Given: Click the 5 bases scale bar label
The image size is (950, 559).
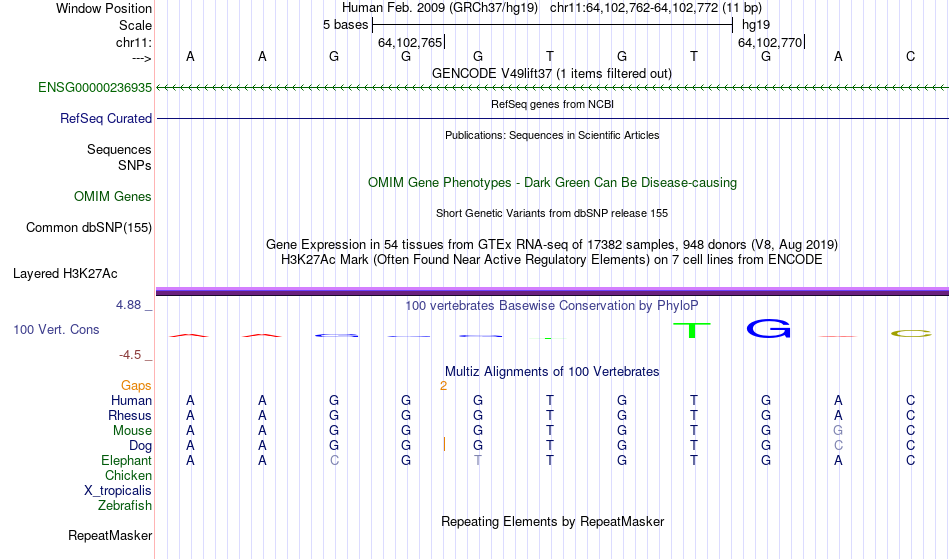Looking at the screenshot, I should [345, 25].
